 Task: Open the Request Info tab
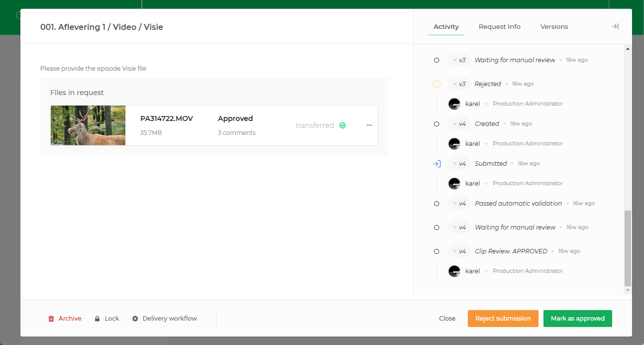499,27
